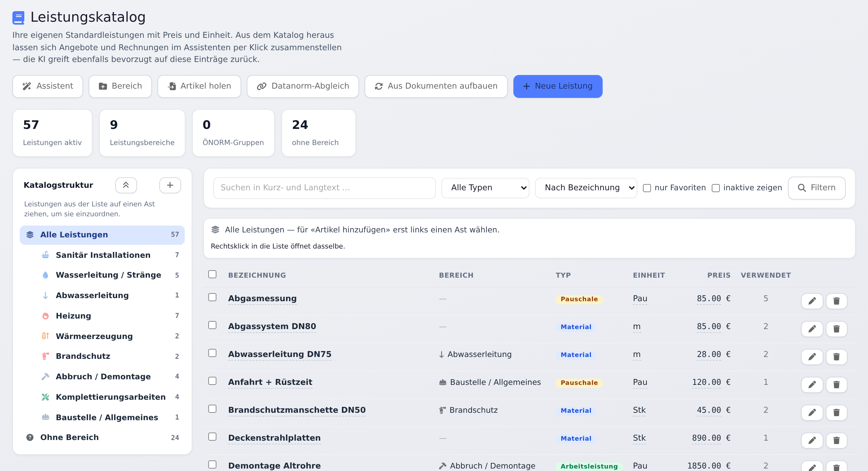Click the edit pencil for Brandschutzmanschette DN50
The image size is (868, 471).
tap(812, 412)
